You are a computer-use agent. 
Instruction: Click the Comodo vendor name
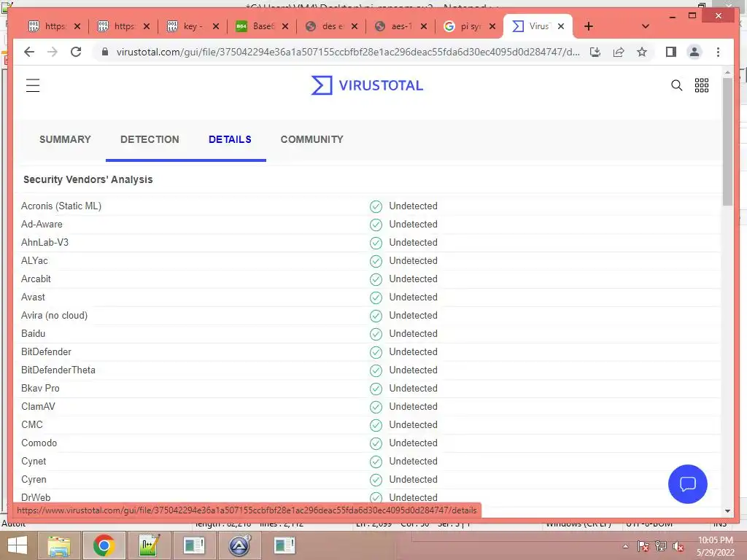tap(39, 443)
